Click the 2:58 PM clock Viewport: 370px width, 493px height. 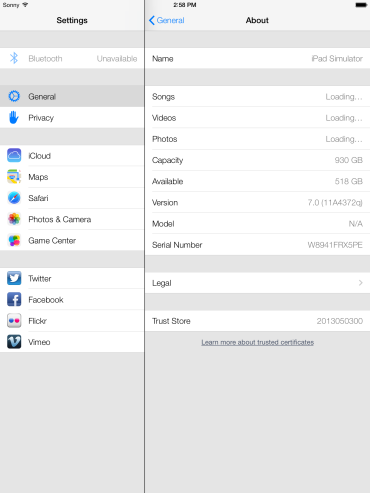point(185,5)
